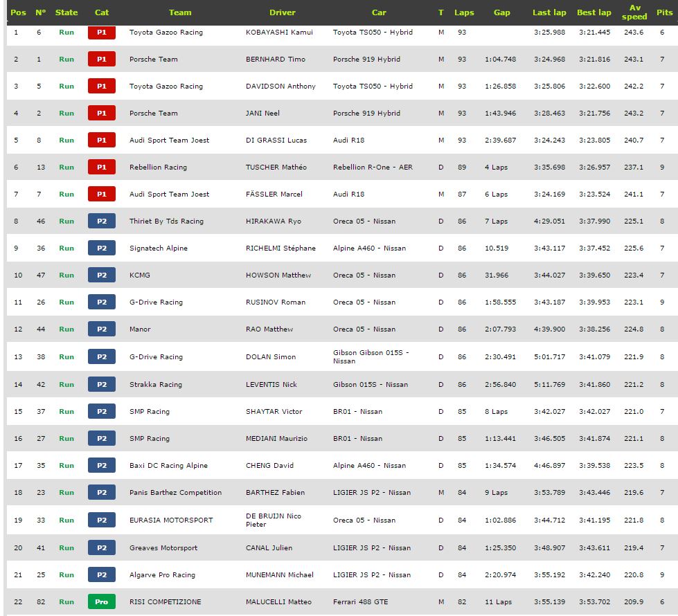Click the Porsche Team name for car 1
Image resolution: width=678 pixels, height=616 pixels.
coord(154,60)
